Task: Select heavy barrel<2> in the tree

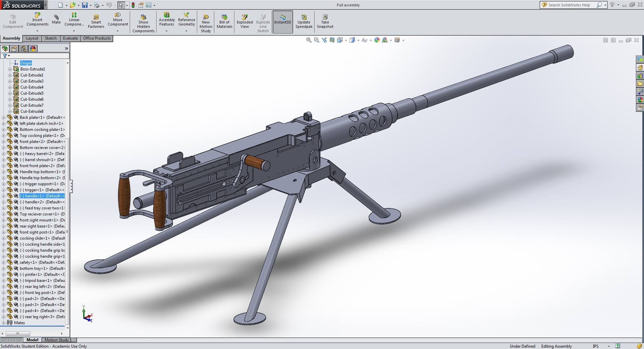Action: 42,154
